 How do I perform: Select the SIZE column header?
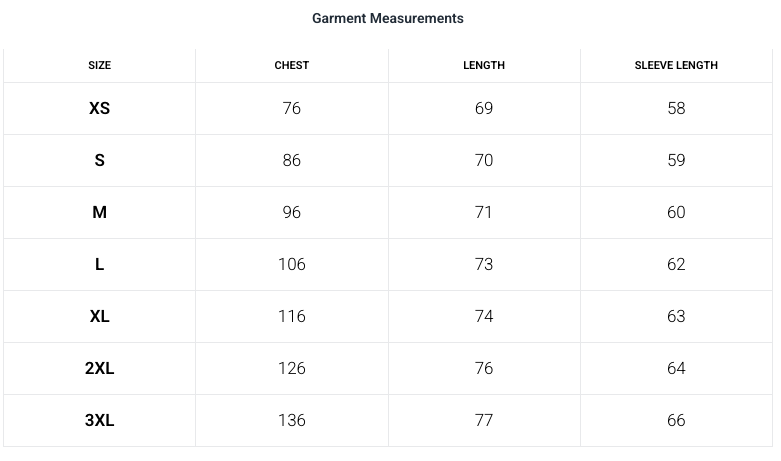pyautogui.click(x=100, y=65)
